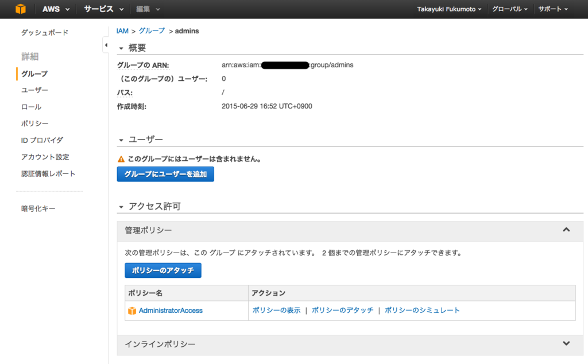Viewport: 588px width, 364px height.
Task: Click the admins breadcrumb text
Action: coord(187,31)
